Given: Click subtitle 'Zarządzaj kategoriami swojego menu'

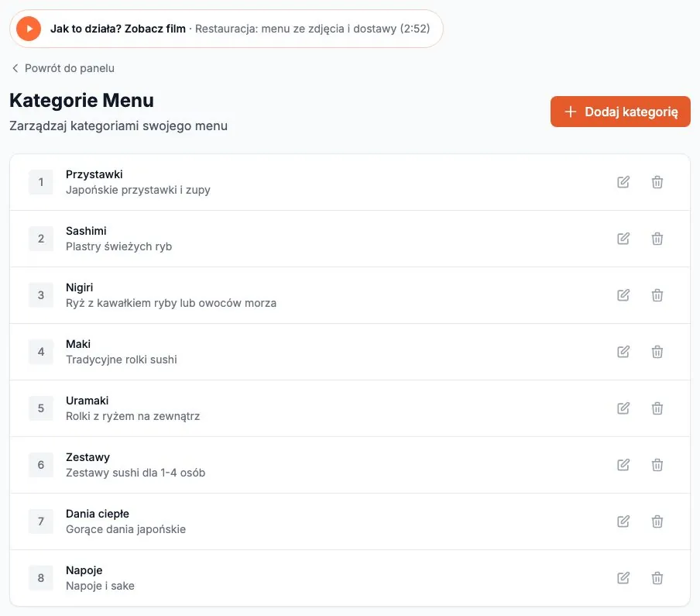Looking at the screenshot, I should click(118, 126).
